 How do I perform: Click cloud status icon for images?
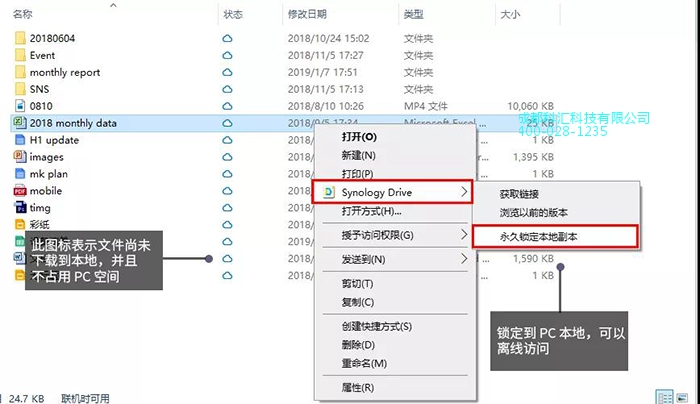click(x=227, y=157)
